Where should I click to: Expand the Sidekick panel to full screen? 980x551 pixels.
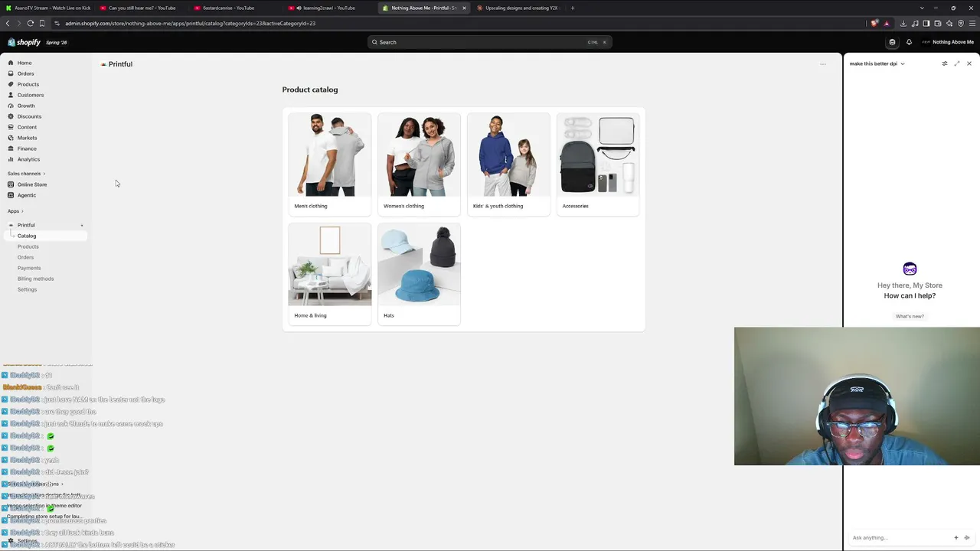[957, 64]
